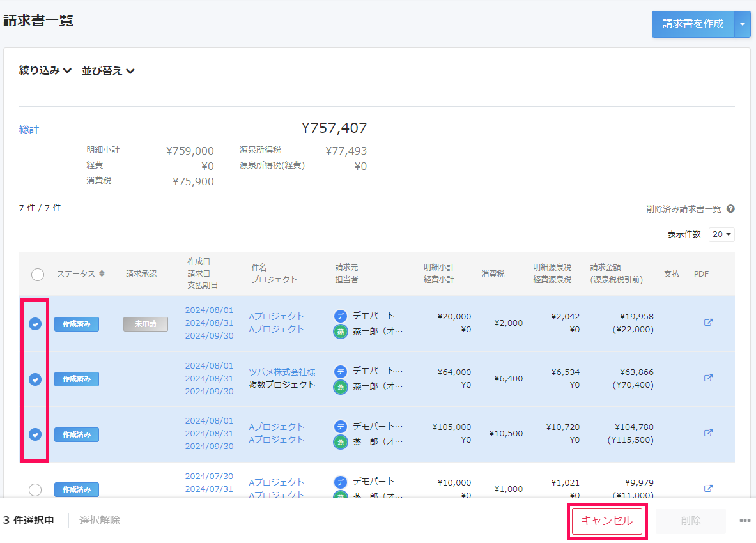The image size is (756, 543).
Task: Click help icon beside 削除済み請求書一覧
Action: 730,209
